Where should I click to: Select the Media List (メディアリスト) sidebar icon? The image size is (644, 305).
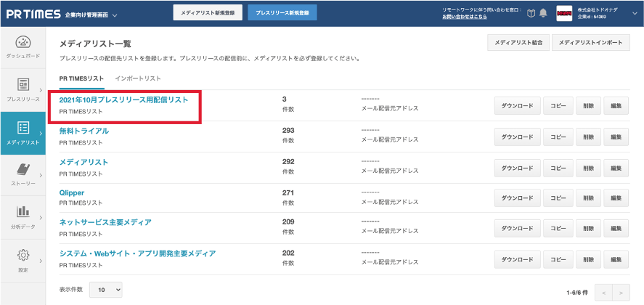pos(23,132)
